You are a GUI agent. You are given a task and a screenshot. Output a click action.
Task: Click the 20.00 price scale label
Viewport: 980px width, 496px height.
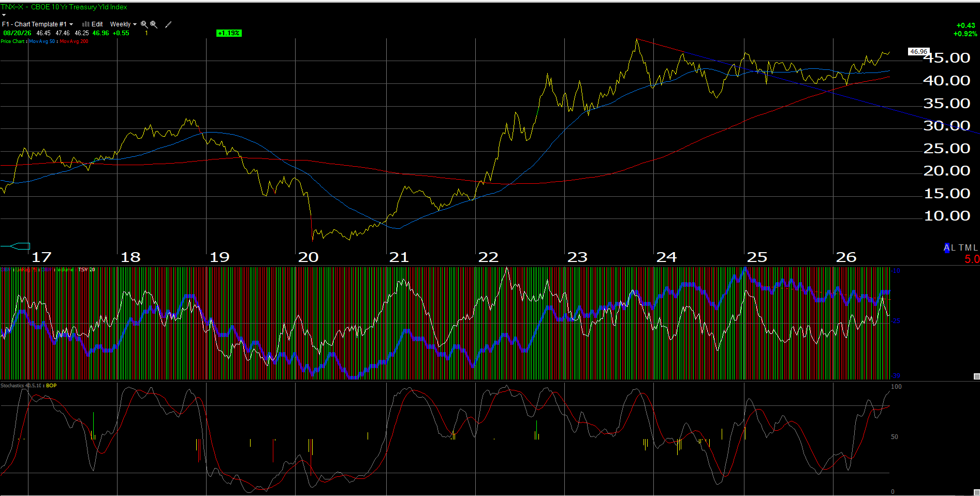point(947,170)
